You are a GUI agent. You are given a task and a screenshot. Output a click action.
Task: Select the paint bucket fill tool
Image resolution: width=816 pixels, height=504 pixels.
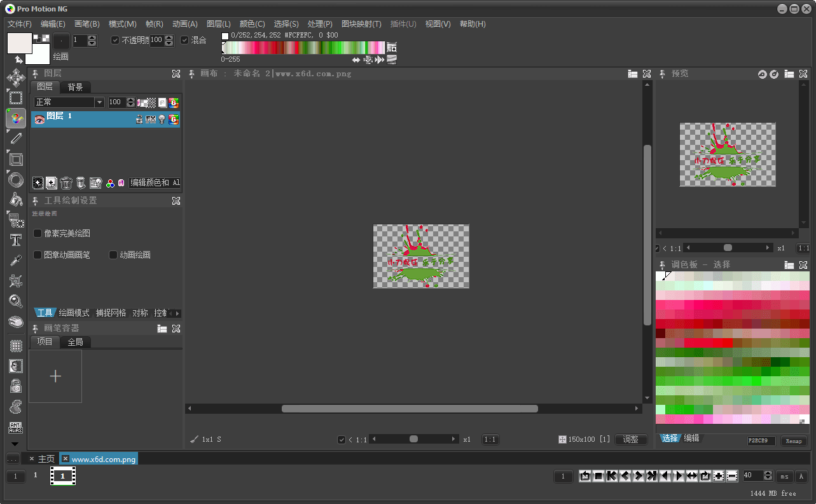click(16, 200)
